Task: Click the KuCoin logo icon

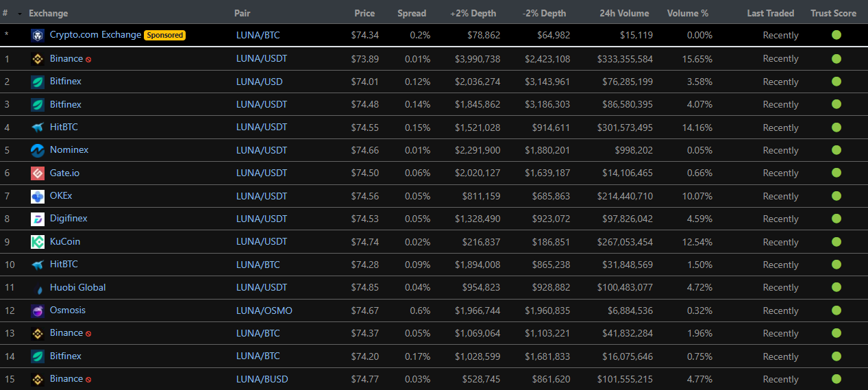Action: [38, 242]
